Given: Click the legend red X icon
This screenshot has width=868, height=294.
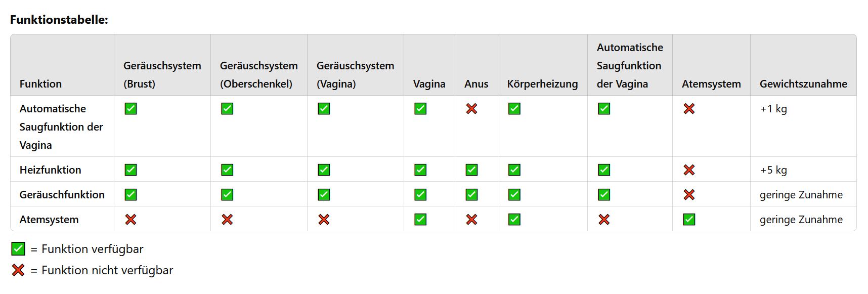Looking at the screenshot, I should [x=18, y=270].
